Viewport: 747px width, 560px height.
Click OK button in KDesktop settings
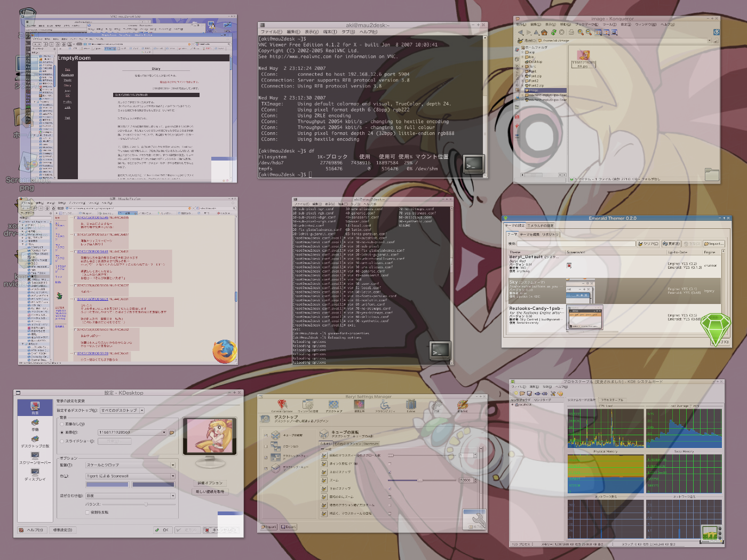[163, 530]
